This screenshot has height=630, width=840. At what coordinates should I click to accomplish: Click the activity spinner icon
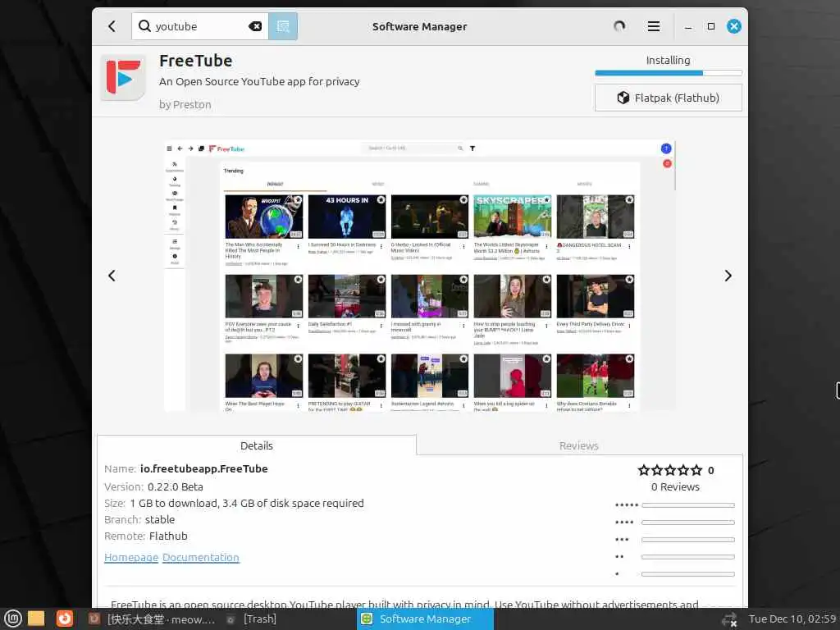pyautogui.click(x=619, y=26)
